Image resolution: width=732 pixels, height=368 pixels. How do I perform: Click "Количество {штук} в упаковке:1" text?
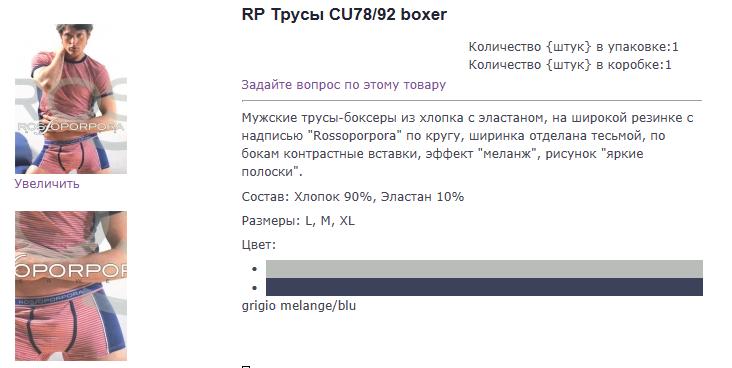point(573,47)
